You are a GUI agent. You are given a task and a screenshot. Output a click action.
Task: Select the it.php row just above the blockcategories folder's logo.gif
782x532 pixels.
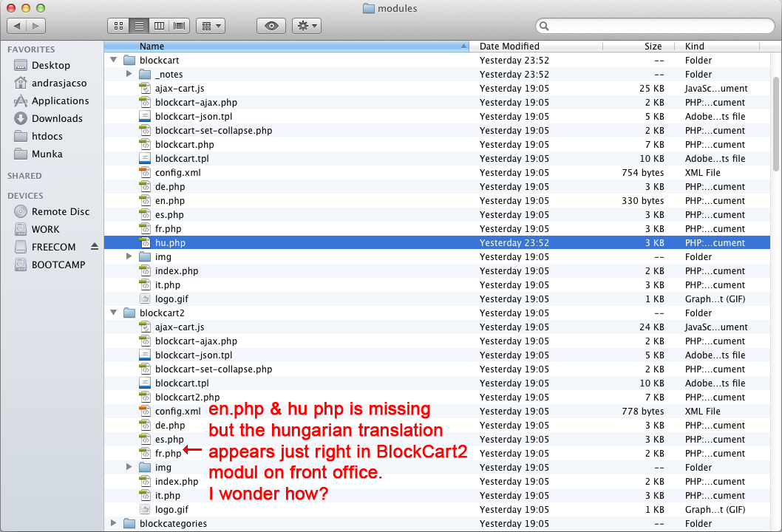coord(437,496)
